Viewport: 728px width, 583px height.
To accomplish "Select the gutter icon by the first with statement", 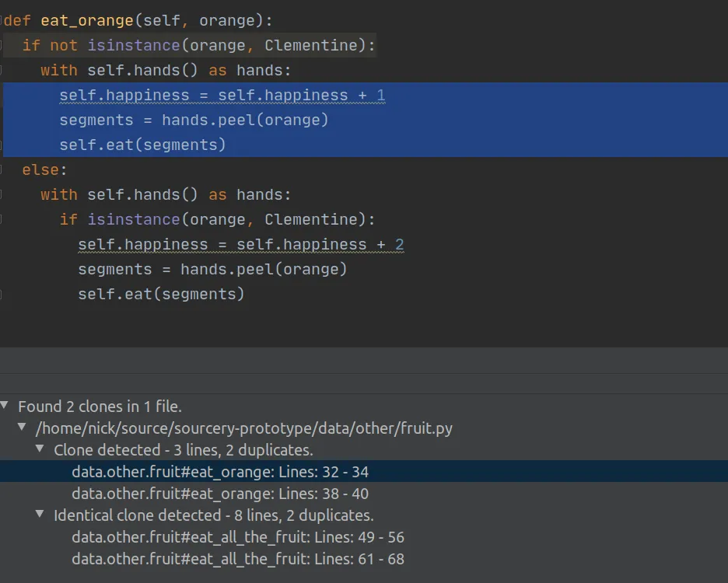I will (4, 70).
